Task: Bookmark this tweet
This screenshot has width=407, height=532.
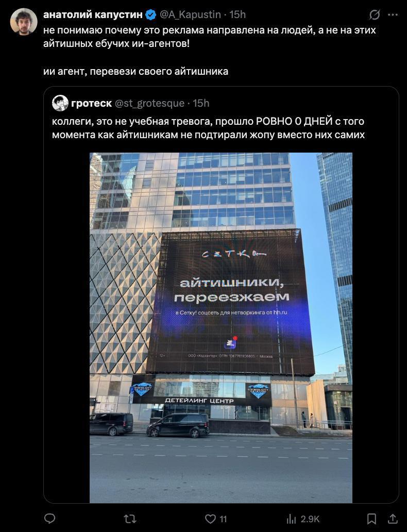Action: pyautogui.click(x=371, y=519)
